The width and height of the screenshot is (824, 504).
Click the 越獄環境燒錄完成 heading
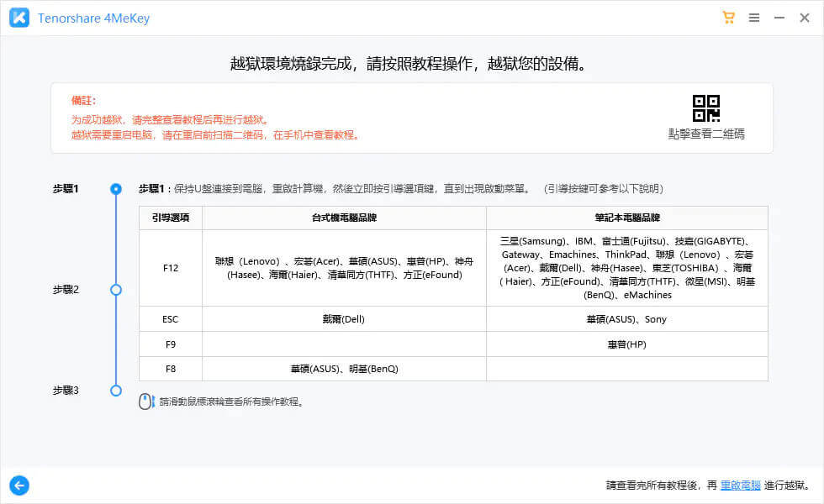click(x=409, y=64)
